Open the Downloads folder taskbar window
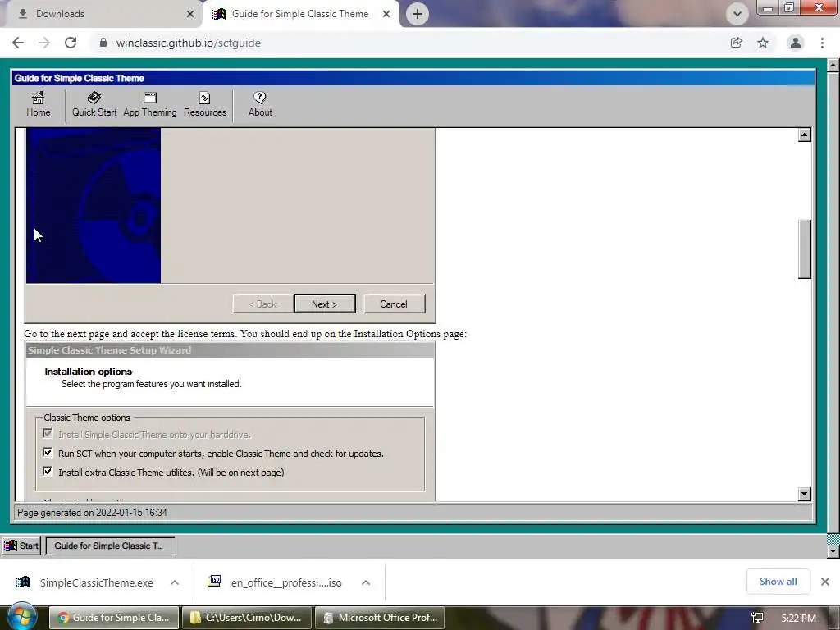 (245, 618)
